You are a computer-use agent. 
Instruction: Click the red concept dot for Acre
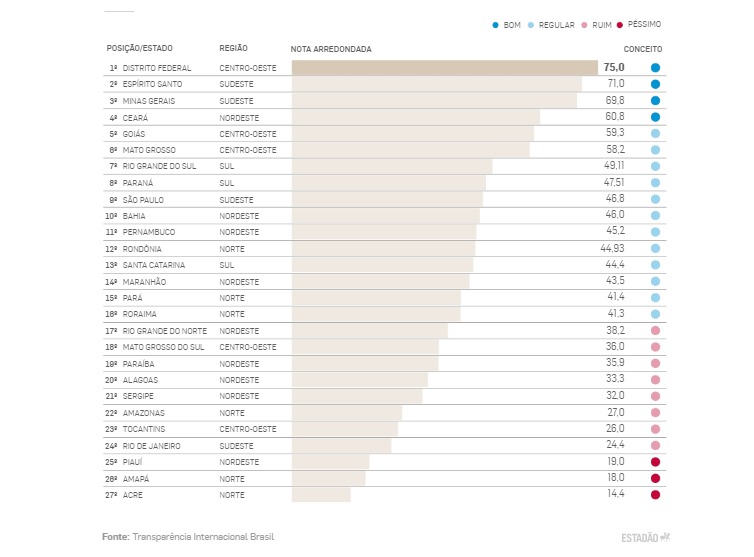655,495
